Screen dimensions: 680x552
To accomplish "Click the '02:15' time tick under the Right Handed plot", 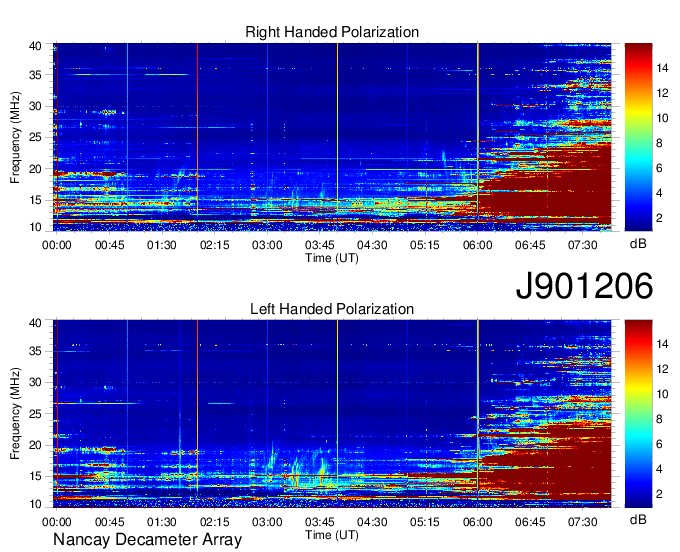I will point(215,245).
